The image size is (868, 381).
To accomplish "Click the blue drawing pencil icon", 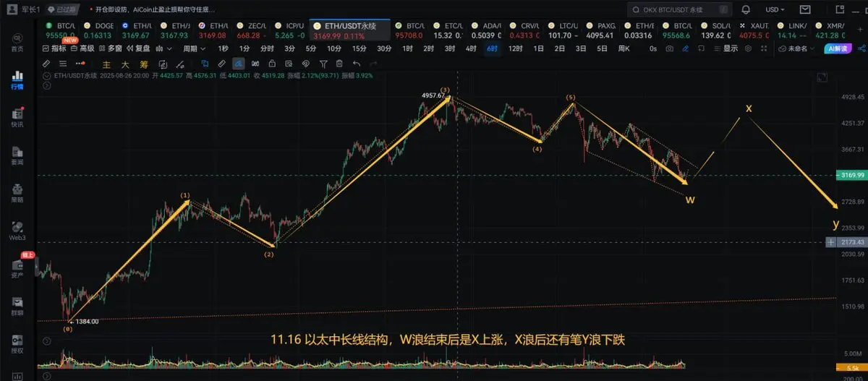I will coord(686,48).
